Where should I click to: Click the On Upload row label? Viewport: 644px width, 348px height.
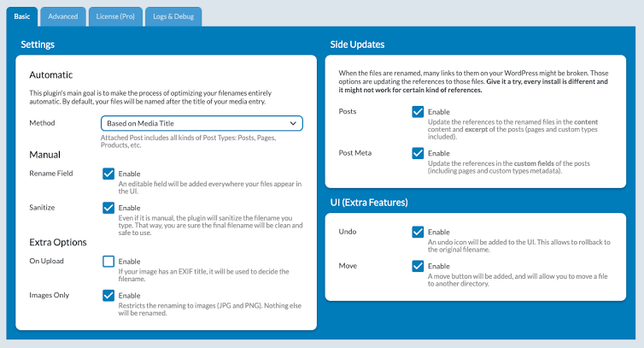(46, 261)
